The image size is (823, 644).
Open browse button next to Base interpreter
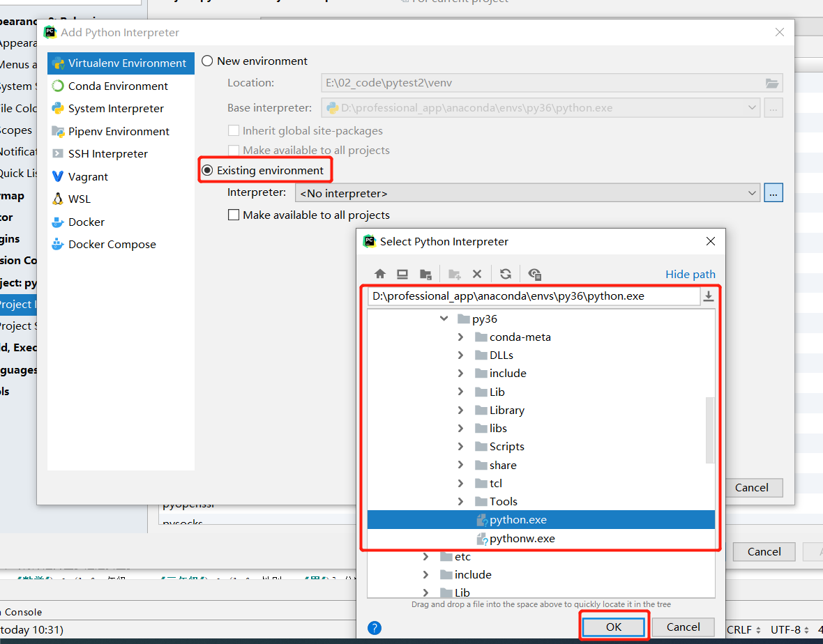point(773,108)
